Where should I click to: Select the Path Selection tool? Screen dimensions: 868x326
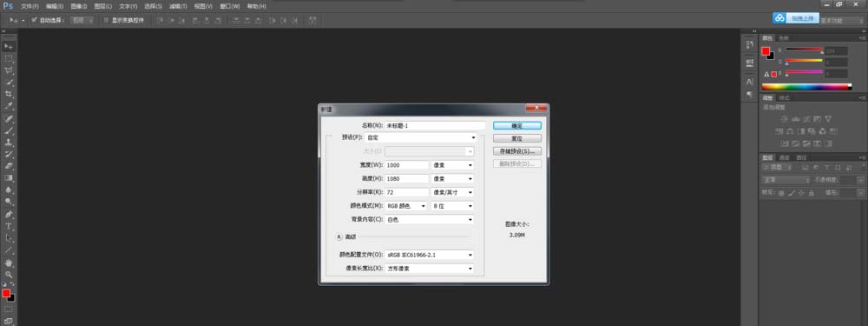(x=9, y=238)
